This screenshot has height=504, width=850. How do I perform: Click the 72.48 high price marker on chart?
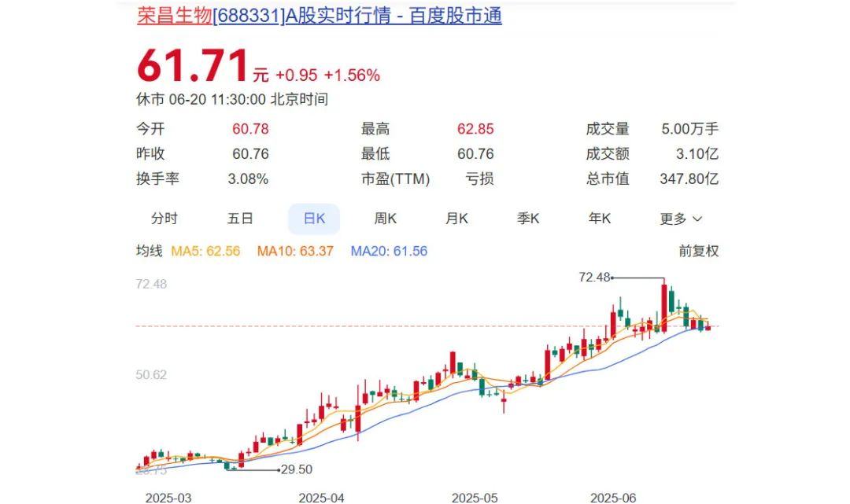594,278
